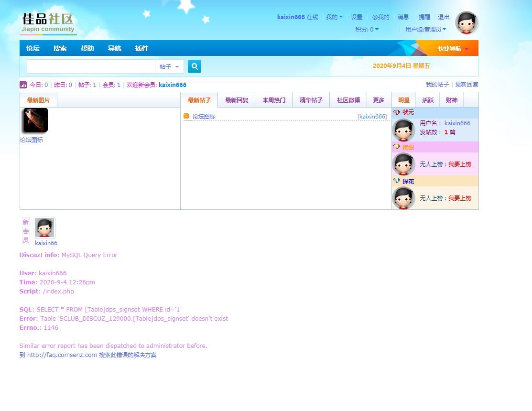Expand the 我的 dropdown menu

[x=334, y=17]
